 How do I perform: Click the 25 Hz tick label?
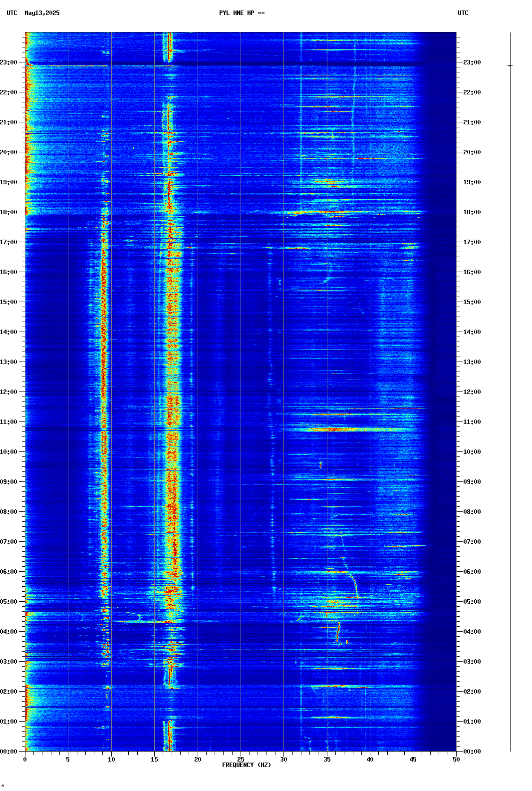(x=241, y=760)
